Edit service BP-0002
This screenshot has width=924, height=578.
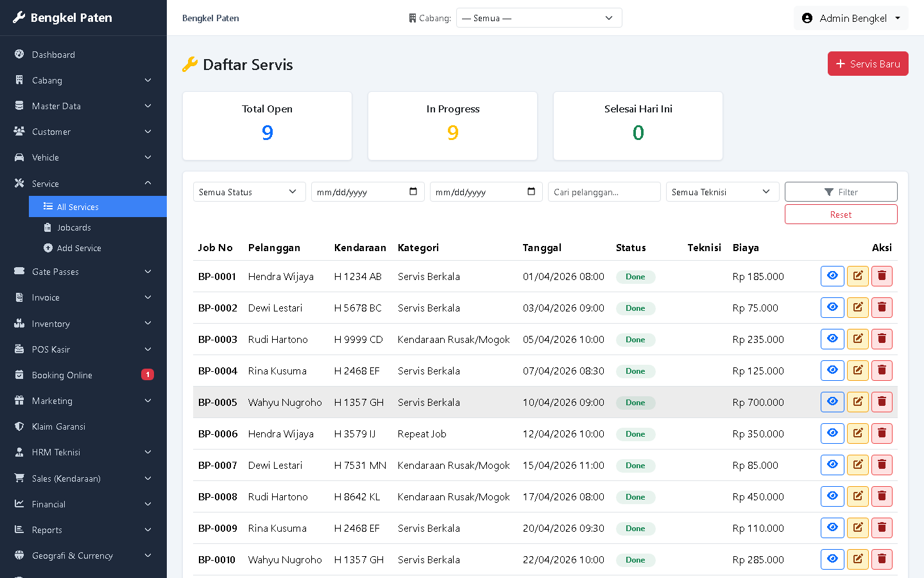click(x=858, y=308)
